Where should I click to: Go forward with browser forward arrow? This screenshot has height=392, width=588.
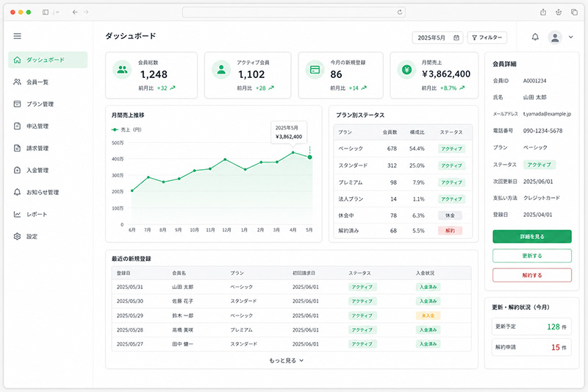point(86,12)
